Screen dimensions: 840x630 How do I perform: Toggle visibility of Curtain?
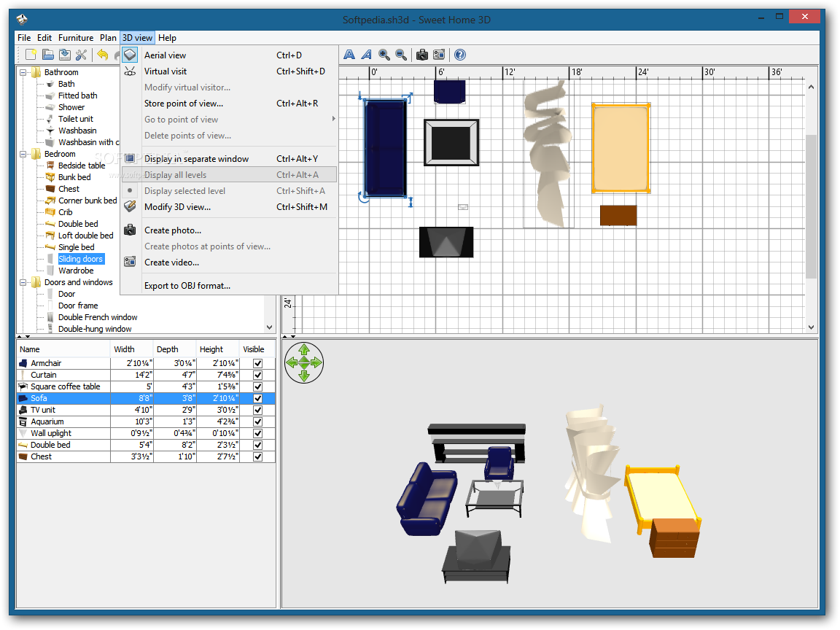click(x=257, y=375)
